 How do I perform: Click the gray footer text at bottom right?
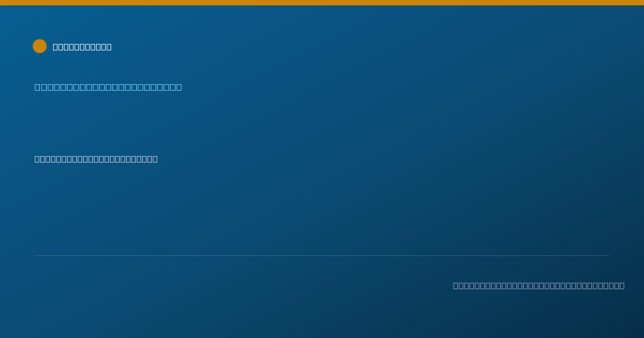(539, 285)
